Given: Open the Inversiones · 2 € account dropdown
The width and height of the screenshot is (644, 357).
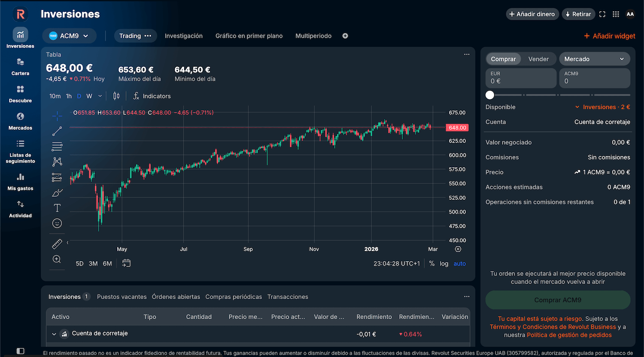Looking at the screenshot, I should pyautogui.click(x=602, y=107).
